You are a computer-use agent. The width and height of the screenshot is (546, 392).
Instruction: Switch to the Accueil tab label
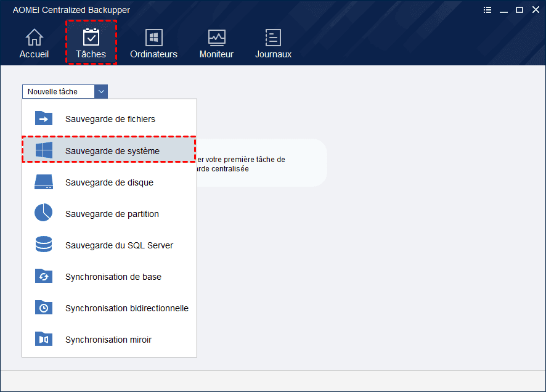[34, 54]
